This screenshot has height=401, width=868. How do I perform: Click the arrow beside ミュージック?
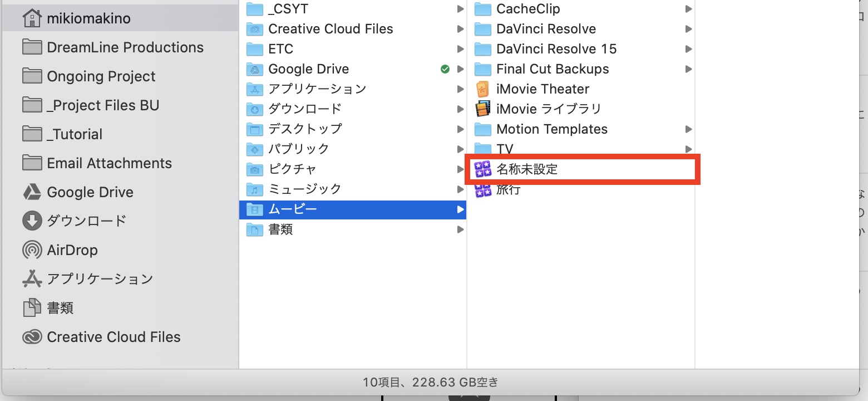pos(460,189)
